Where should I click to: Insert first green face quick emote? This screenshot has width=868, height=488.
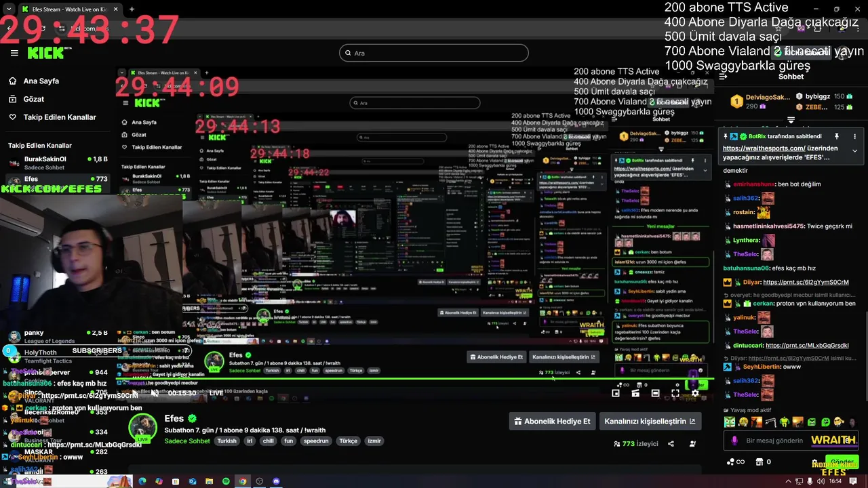point(730,422)
